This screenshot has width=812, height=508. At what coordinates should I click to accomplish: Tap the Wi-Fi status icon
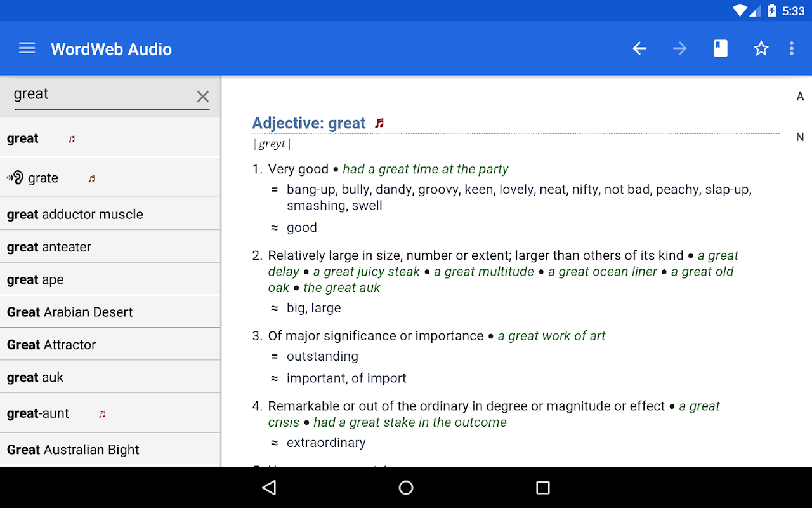coord(740,11)
